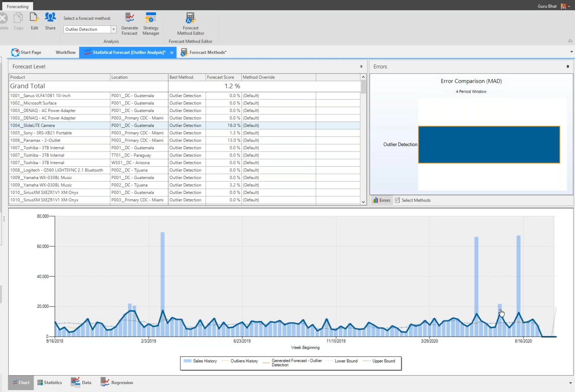Image resolution: width=575 pixels, height=392 pixels.
Task: Open Guru Bhat user menu
Action: [x=554, y=6]
